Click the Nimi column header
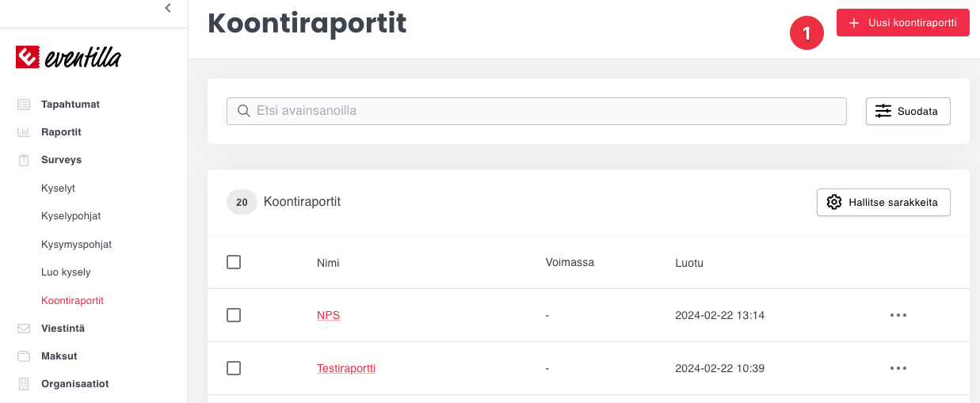 [x=328, y=263]
